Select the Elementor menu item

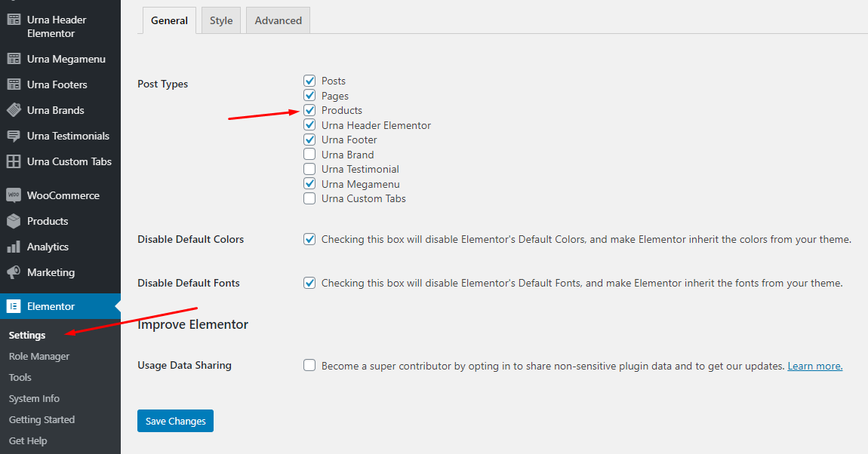pos(60,306)
